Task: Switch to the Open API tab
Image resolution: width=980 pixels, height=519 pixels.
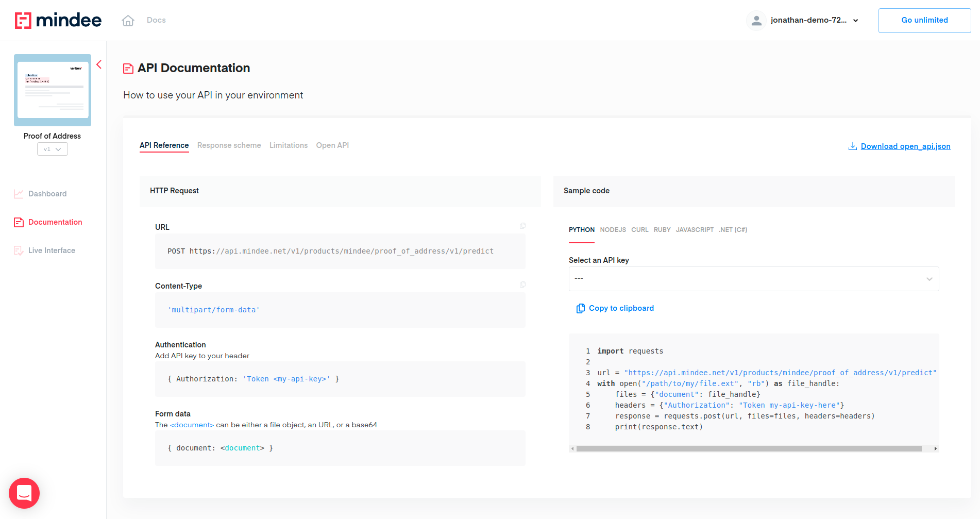Action: pyautogui.click(x=332, y=146)
